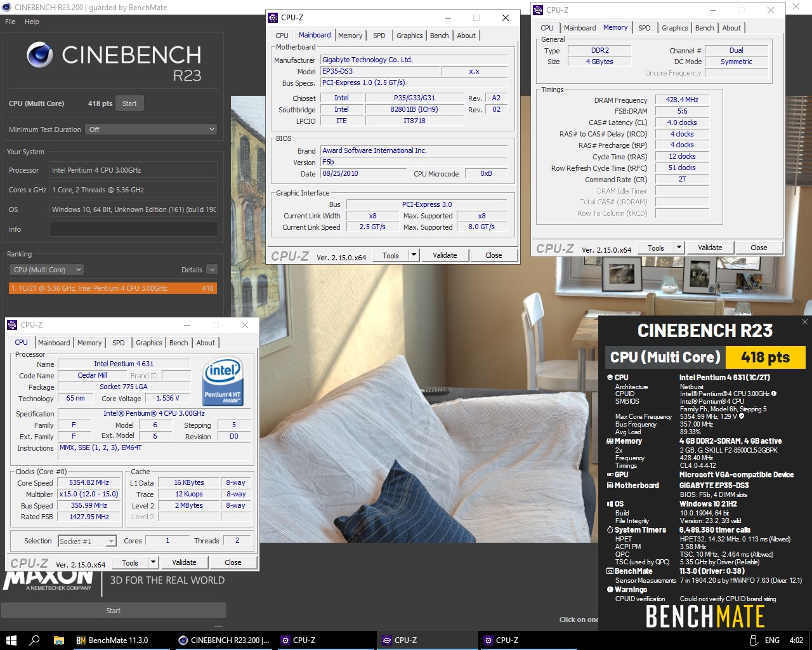812x650 pixels.
Task: Click the Cinebench R23 sphere logo
Action: coord(39,55)
